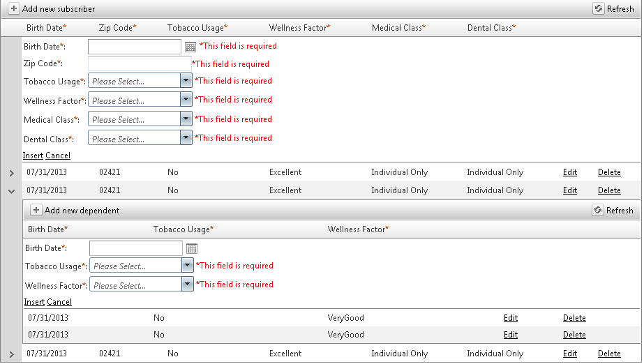
Task: Click the Add new subscriber plus icon
Action: point(14,9)
